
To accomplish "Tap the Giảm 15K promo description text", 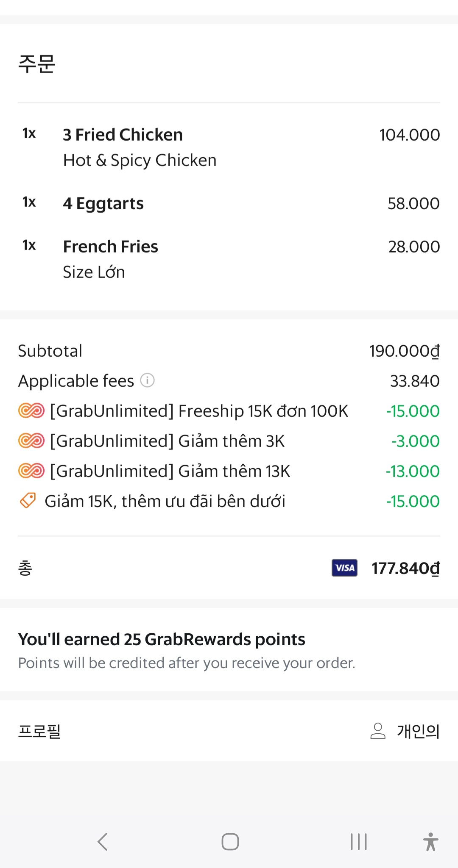I will pyautogui.click(x=165, y=502).
